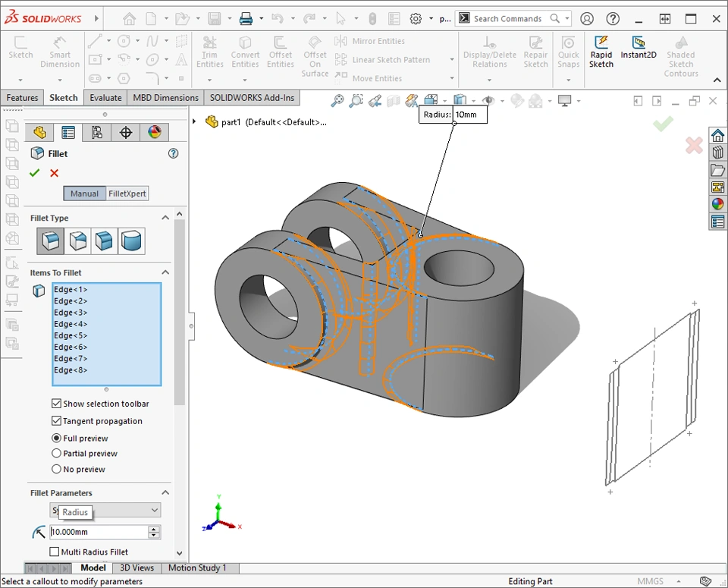Screen dimensions: 728x588
Task: Collapse the Items To Fillet section
Action: click(165, 272)
